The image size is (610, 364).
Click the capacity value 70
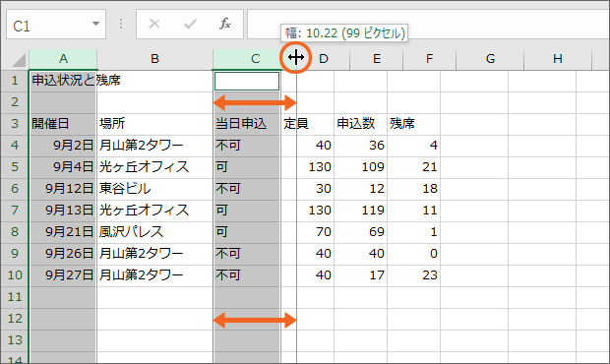[x=307, y=232]
